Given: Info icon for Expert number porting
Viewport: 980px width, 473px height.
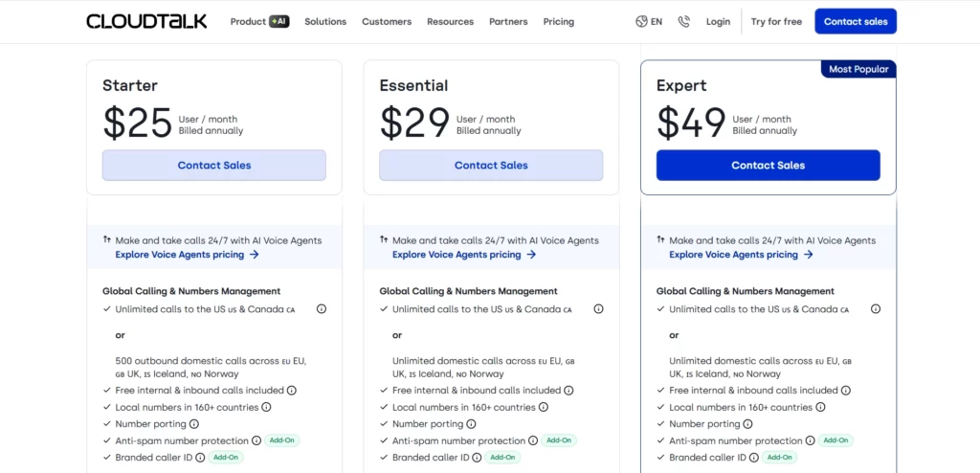Looking at the screenshot, I should pyautogui.click(x=748, y=424).
